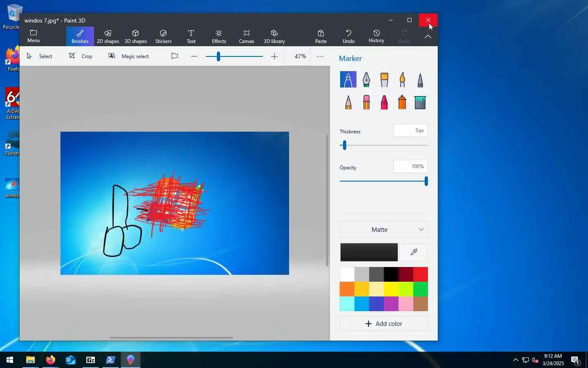
Task: Collapse the top ribbon with the chevron
Action: pos(428,36)
